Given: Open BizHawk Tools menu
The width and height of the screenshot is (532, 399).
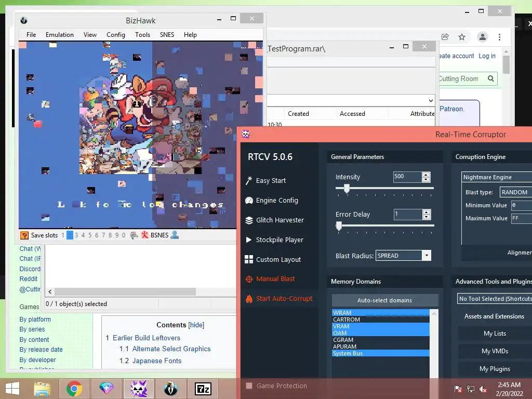Looking at the screenshot, I should 142,35.
